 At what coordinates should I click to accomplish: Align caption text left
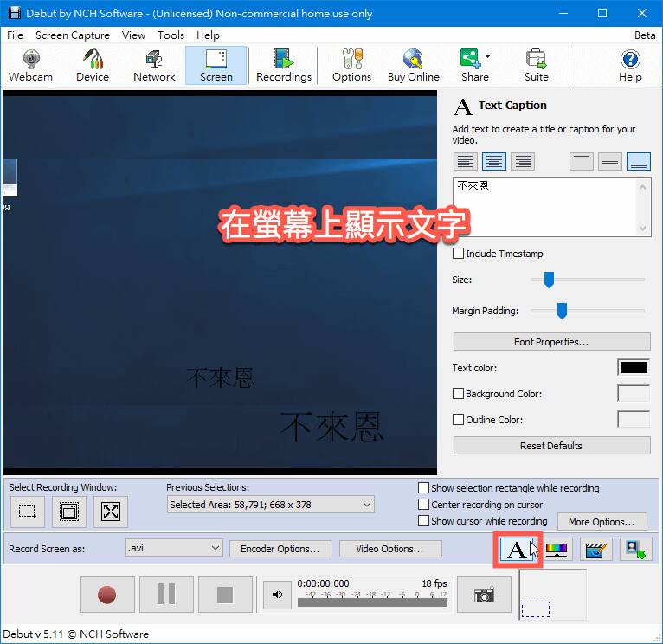pos(465,162)
